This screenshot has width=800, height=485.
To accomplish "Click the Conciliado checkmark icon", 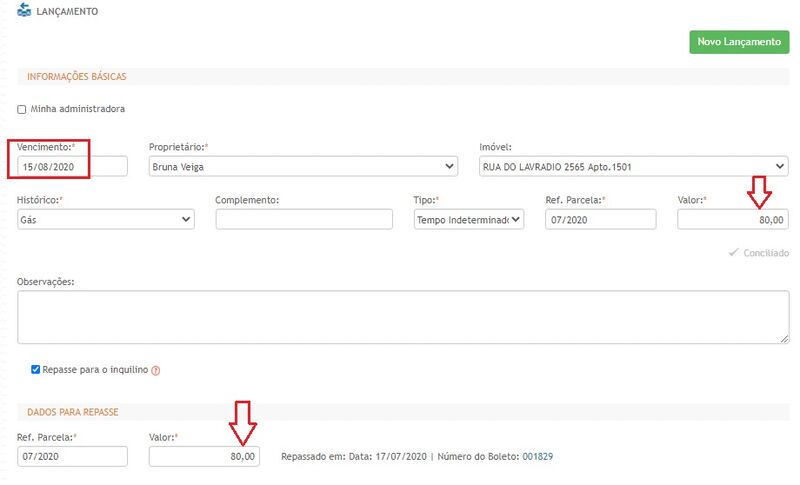I will 734,253.
